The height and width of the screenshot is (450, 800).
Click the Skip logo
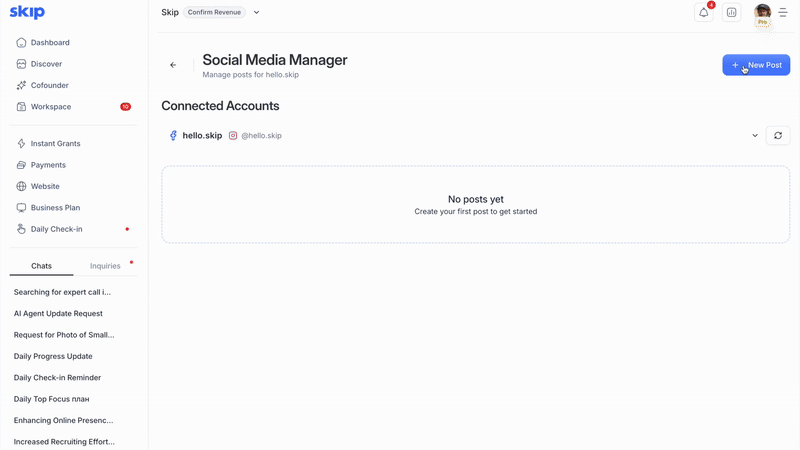click(27, 12)
